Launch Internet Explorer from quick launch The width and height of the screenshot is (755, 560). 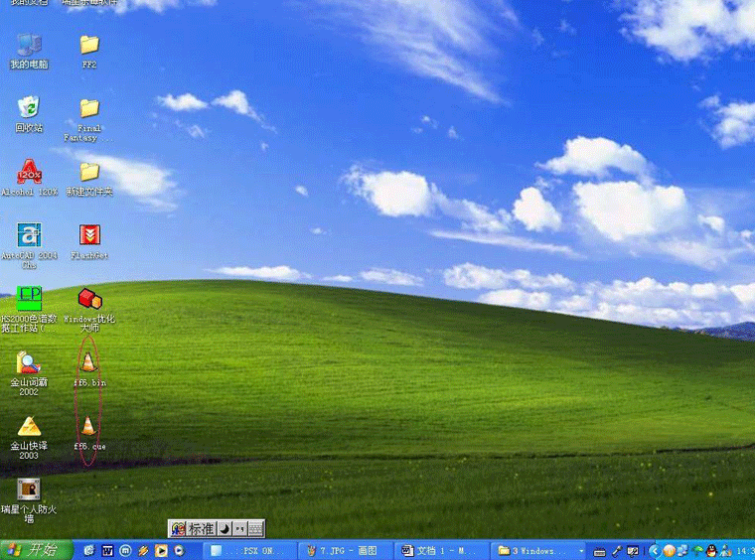89,550
